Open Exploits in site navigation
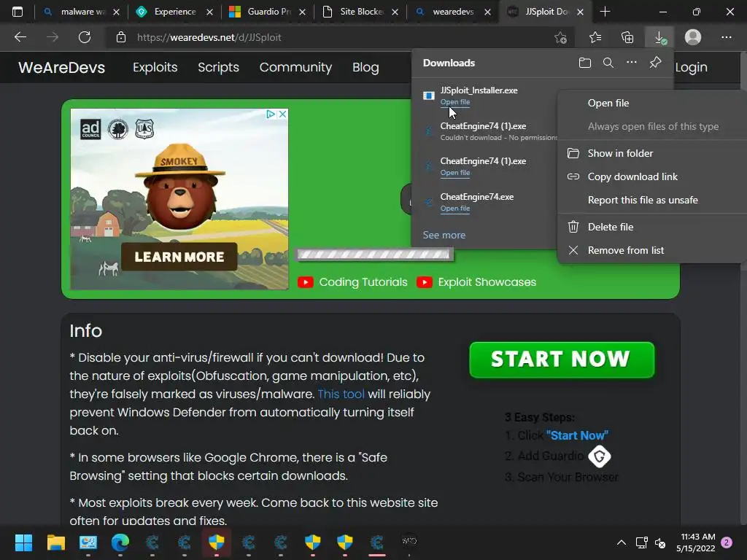The image size is (747, 560). pyautogui.click(x=155, y=67)
